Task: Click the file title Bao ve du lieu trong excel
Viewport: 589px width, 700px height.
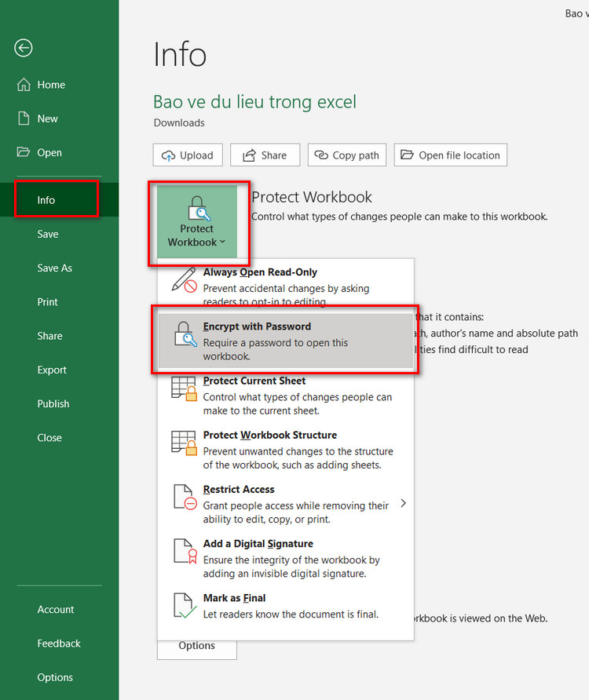Action: pos(254,102)
